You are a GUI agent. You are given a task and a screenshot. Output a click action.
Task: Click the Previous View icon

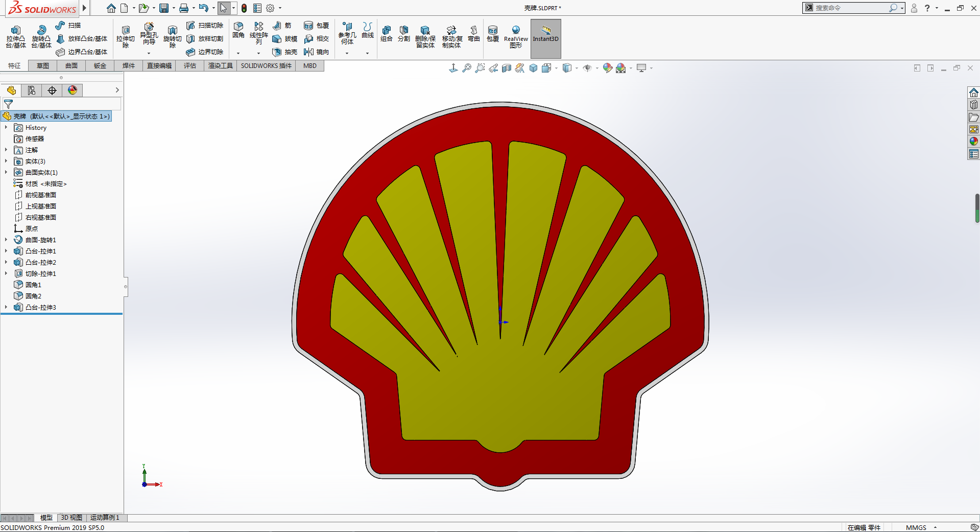(x=493, y=68)
